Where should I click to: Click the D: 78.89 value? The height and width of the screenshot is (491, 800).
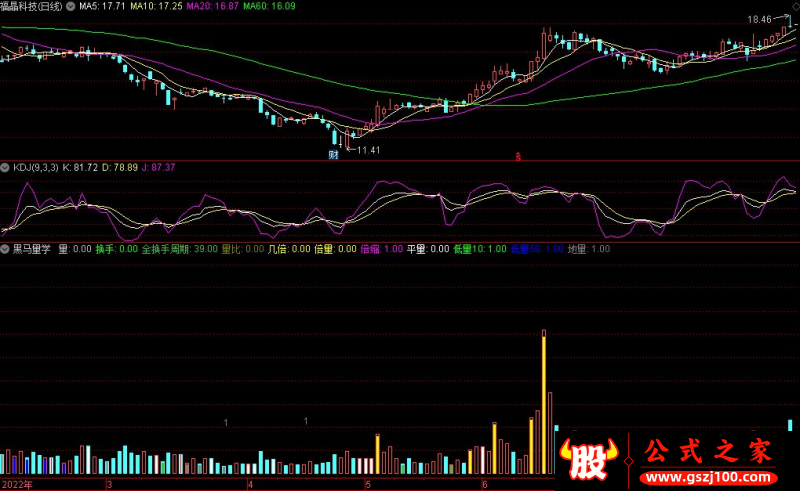click(x=120, y=167)
